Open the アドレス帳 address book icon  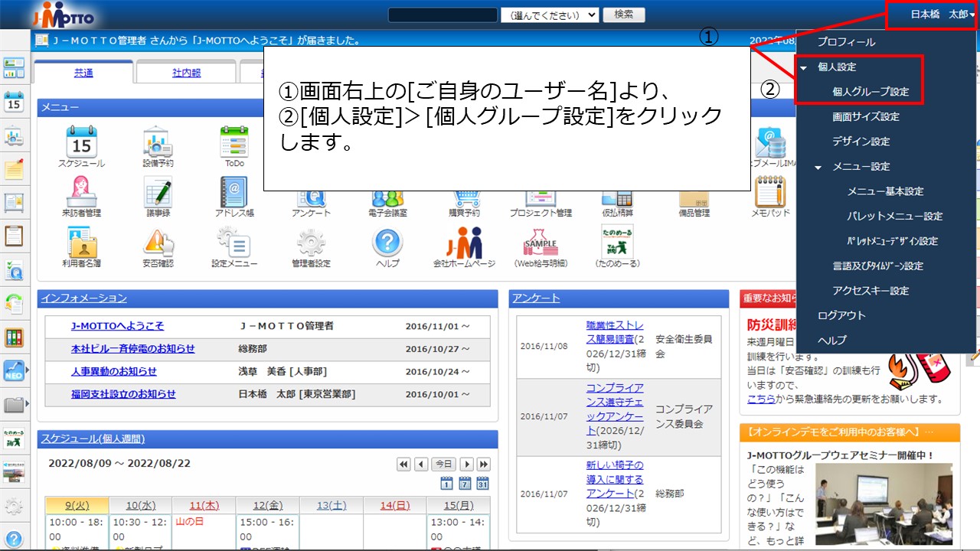pyautogui.click(x=234, y=191)
